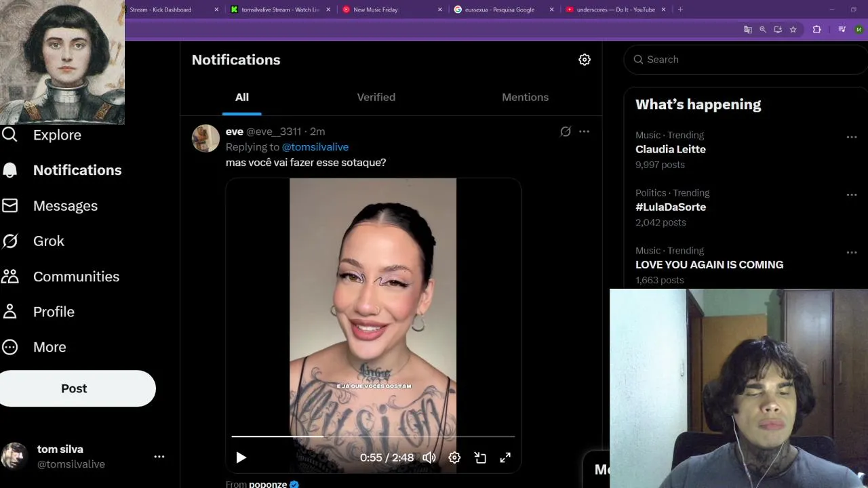Bookmark this page with star icon
This screenshot has width=868, height=488.
pyautogui.click(x=793, y=30)
